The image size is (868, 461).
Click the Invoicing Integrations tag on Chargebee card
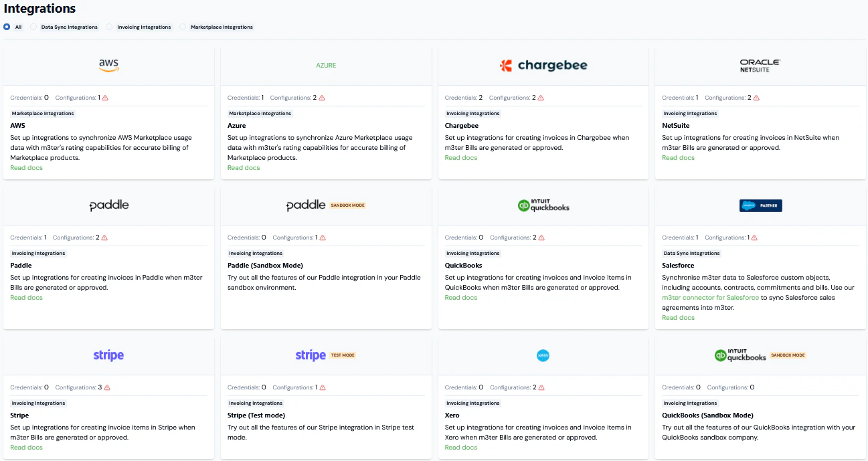(473, 114)
